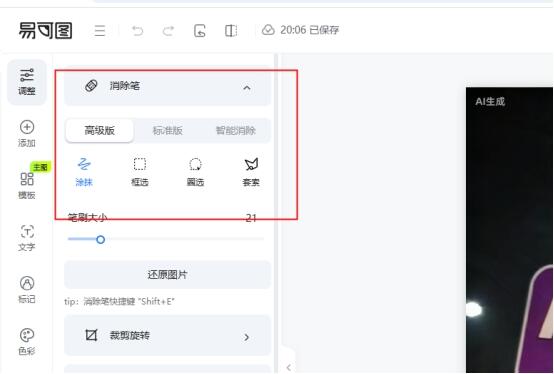Image resolution: width=554 pixels, height=374 pixels.
Task: Switch to the 智能消除 tab
Action: coord(236,131)
